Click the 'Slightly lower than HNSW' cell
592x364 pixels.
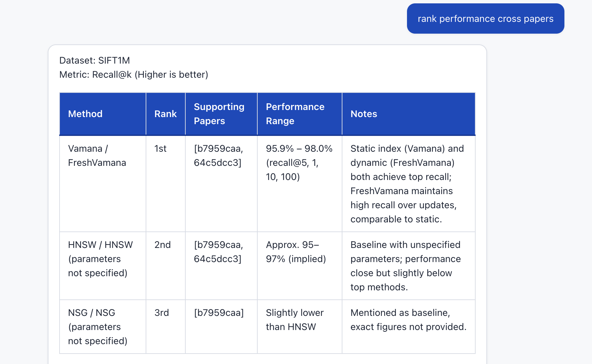coord(295,320)
